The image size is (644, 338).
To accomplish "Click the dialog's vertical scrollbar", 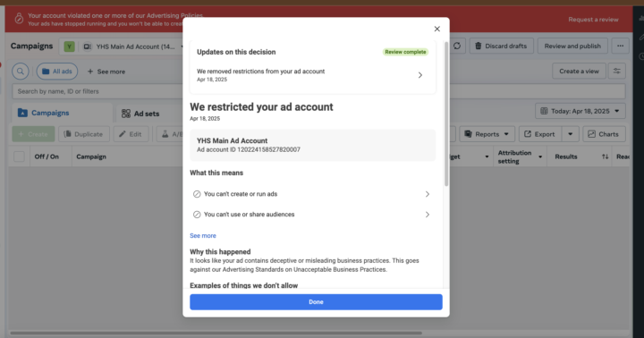I will [446, 114].
